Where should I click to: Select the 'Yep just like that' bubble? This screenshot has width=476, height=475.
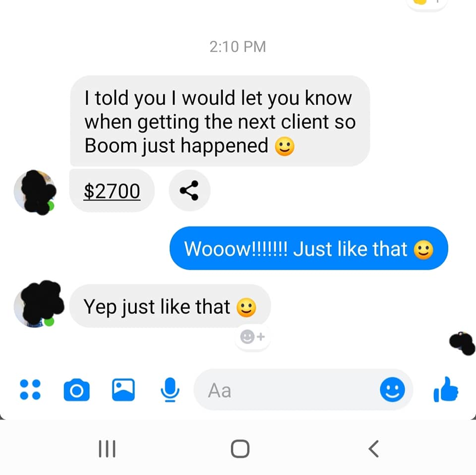coord(170,305)
